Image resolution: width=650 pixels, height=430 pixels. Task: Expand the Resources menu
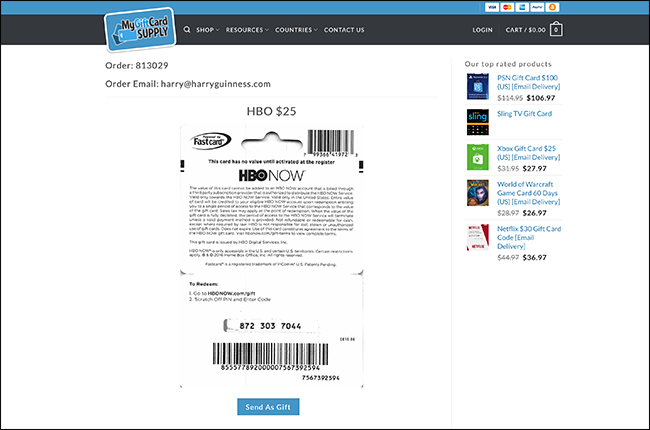(247, 30)
